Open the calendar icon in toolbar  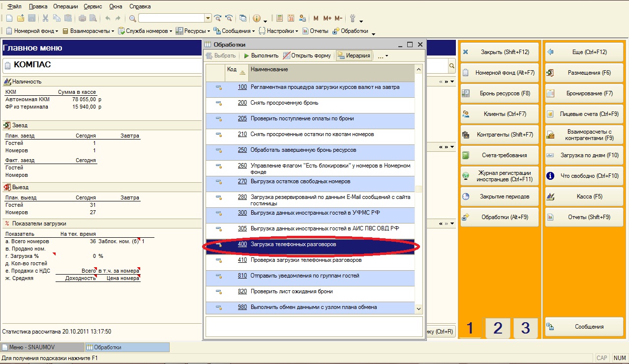(x=291, y=18)
